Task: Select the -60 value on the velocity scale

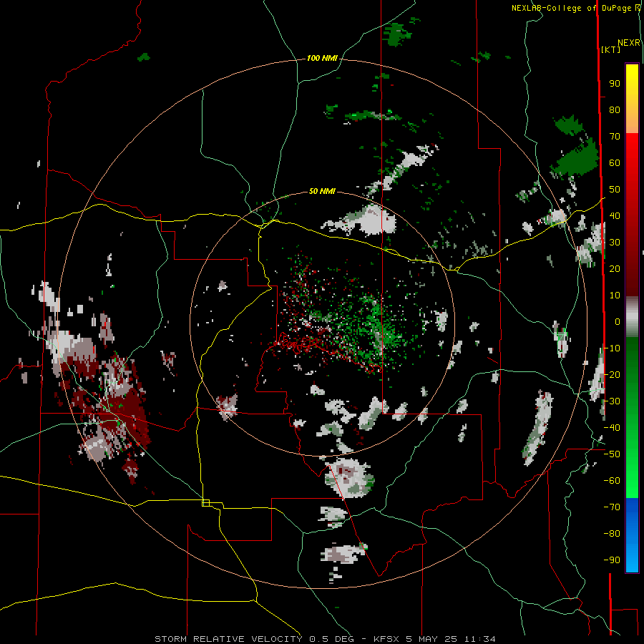Action: coord(612,481)
